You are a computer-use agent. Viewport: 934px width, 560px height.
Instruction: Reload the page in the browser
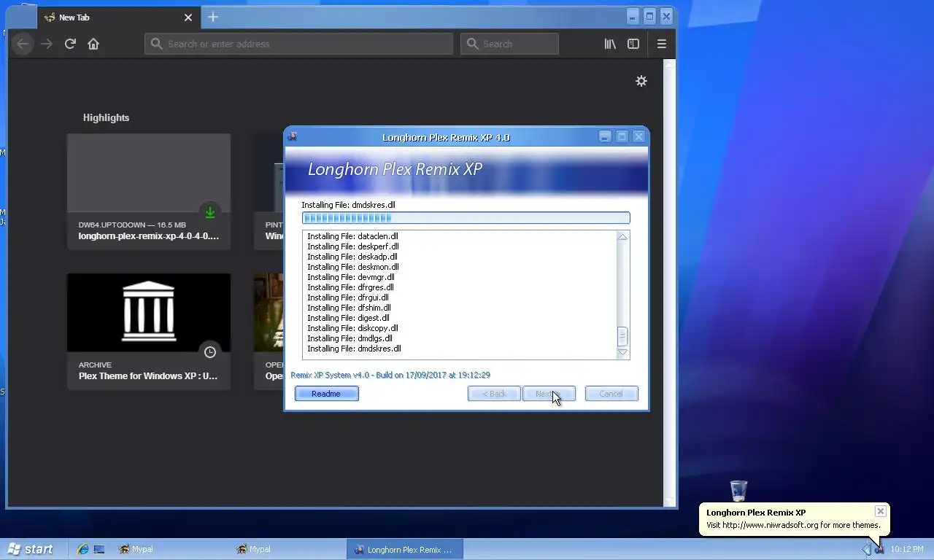tap(70, 44)
